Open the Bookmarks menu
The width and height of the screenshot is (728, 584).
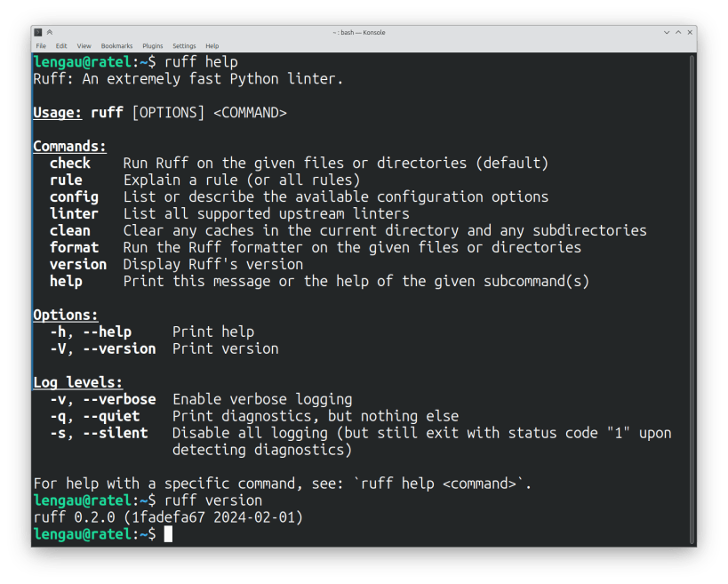[x=116, y=46]
